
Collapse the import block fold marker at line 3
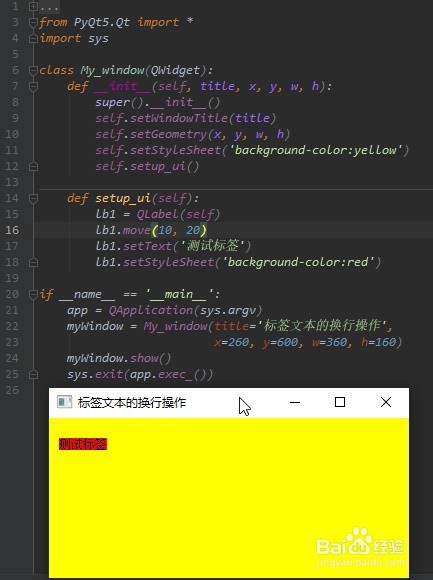click(x=33, y=22)
